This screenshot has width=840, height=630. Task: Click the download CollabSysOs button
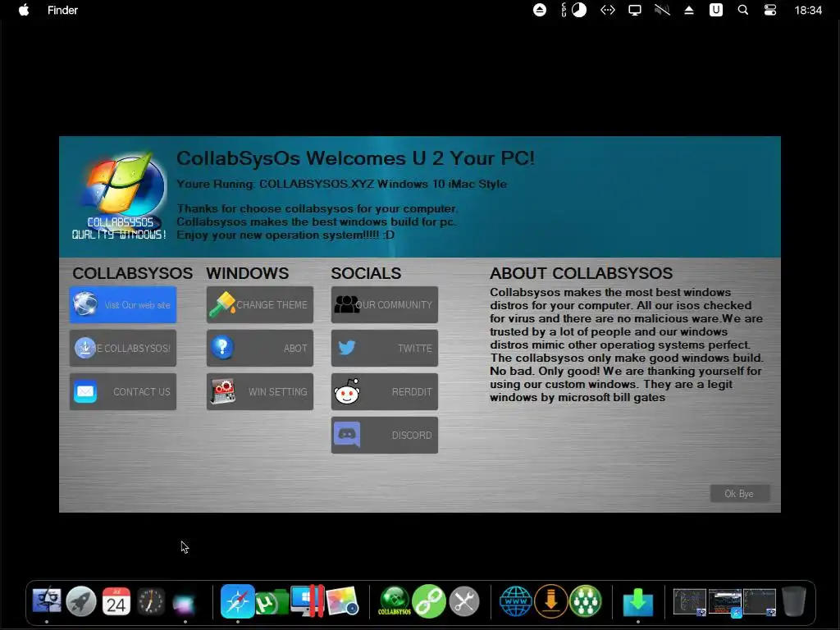tap(123, 348)
